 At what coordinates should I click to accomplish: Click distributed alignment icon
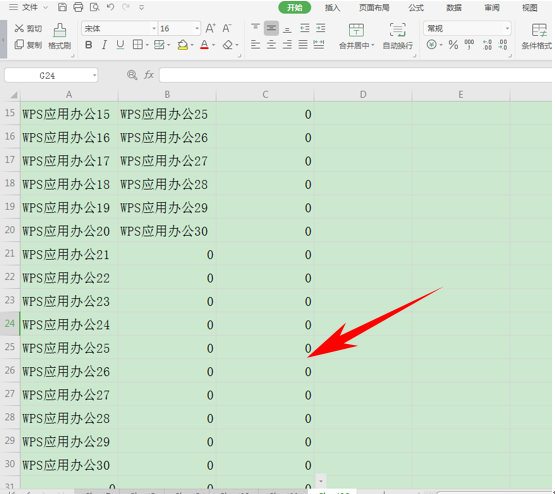click(x=319, y=45)
